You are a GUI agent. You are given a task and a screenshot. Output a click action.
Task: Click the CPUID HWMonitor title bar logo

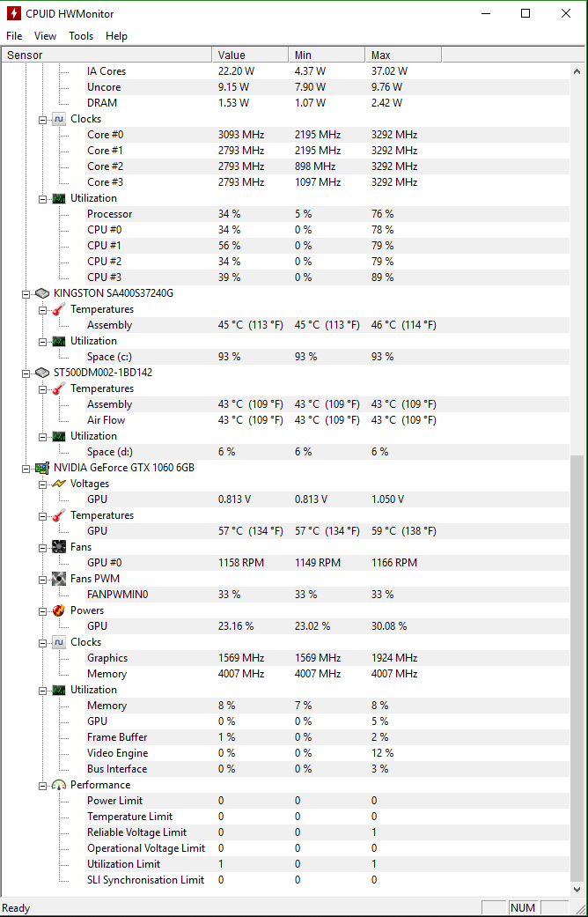(14, 13)
